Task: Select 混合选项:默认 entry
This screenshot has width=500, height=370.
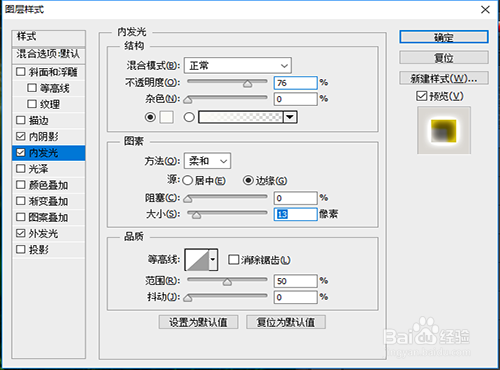Action: coord(49,55)
